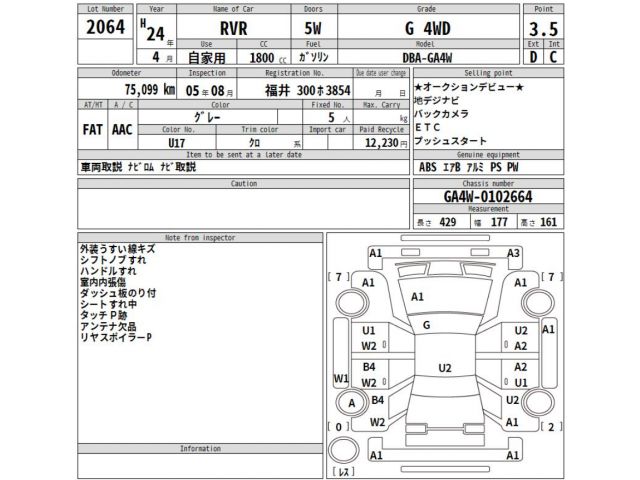This screenshot has height=480, width=640.
Task: Select the [0] tire label
Action: (338, 427)
